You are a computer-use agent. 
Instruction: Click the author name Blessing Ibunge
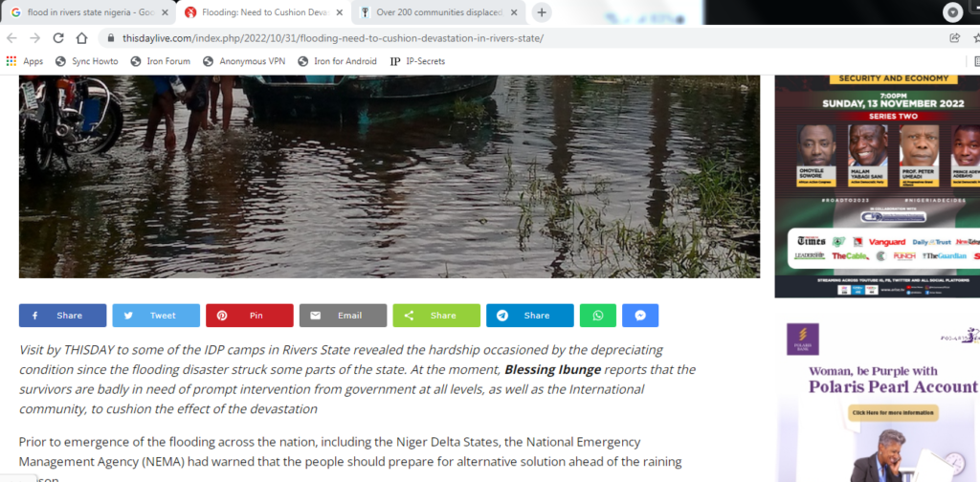(552, 369)
